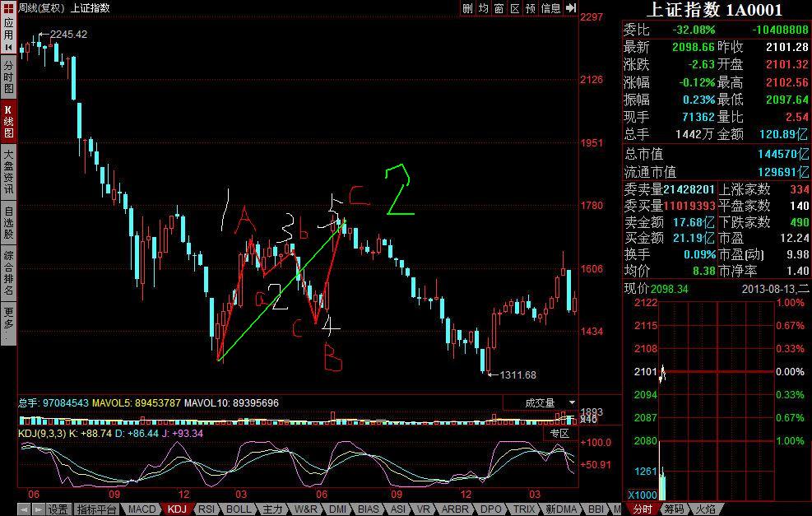The height and width of the screenshot is (516, 812).
Task: Click the 删 toolbar button
Action: click(467, 7)
